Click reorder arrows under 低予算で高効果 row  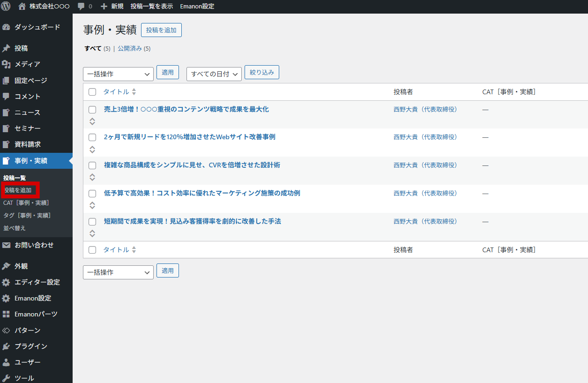tap(92, 205)
